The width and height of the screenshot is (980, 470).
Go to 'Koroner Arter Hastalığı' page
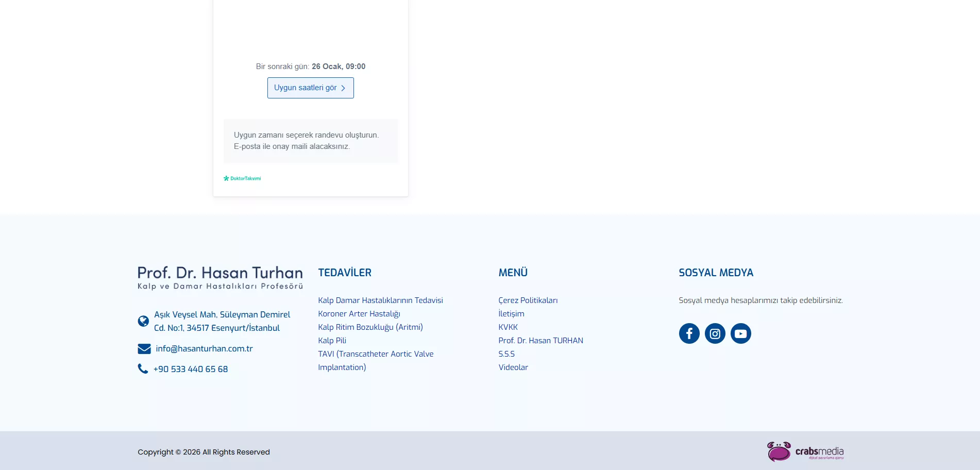coord(359,314)
